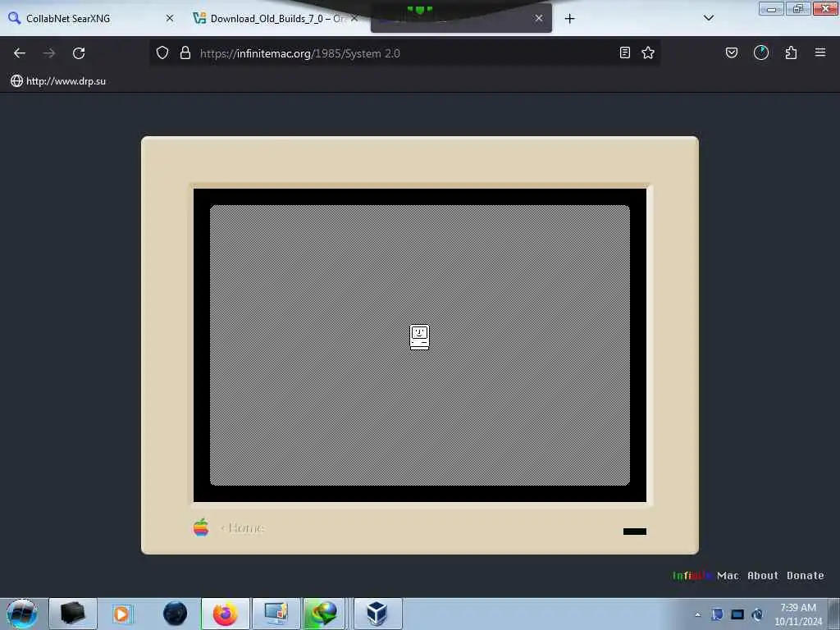Switch to the CollabNet SearXNG tab

point(91,18)
